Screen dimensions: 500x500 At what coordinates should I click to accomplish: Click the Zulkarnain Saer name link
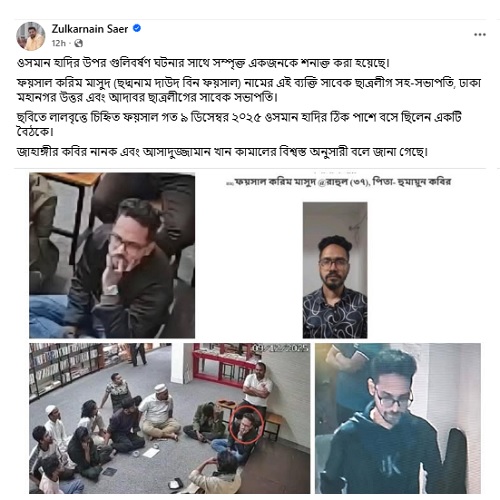90,29
